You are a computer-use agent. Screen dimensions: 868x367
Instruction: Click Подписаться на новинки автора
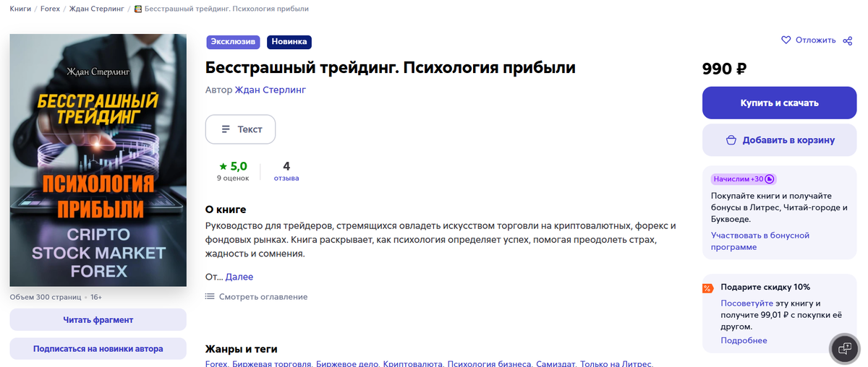(98, 348)
